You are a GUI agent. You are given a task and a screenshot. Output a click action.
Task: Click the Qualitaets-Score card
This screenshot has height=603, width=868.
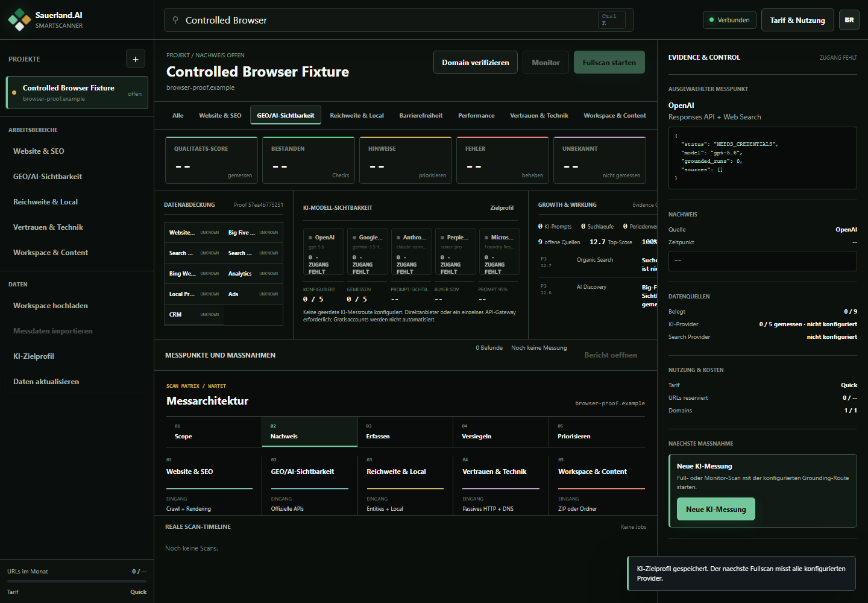(x=212, y=160)
